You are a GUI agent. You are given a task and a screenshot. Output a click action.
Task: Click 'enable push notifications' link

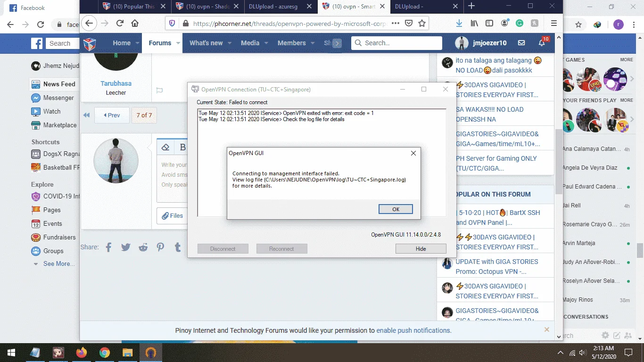click(x=414, y=330)
